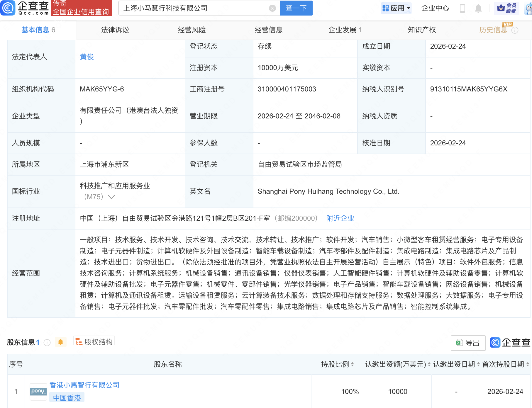Image resolution: width=532 pixels, height=408 pixels.
Task: Clear the search box with the X icon
Action: tap(272, 8)
